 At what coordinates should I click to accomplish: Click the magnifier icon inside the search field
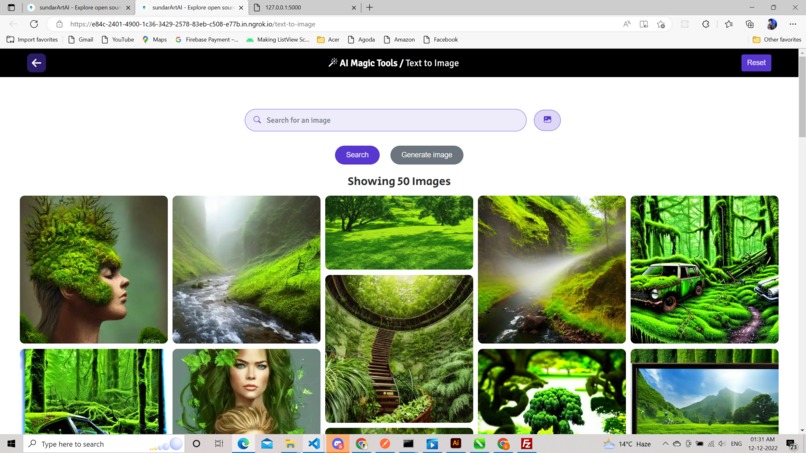pyautogui.click(x=257, y=120)
